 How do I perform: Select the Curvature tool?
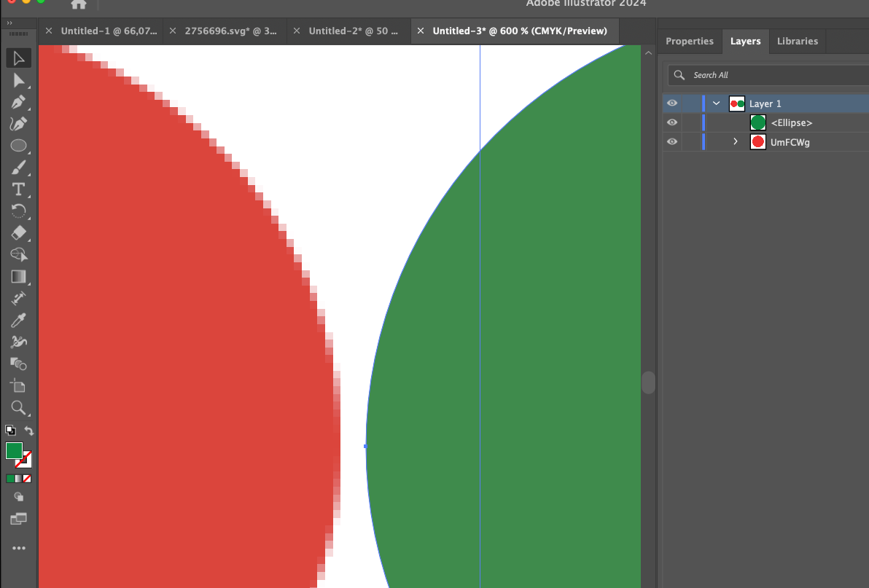[18, 123]
